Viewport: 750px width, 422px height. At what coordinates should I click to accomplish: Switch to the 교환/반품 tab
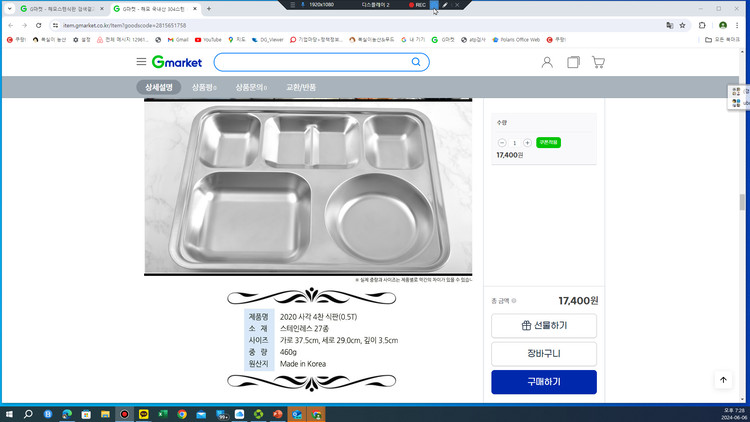pyautogui.click(x=301, y=87)
